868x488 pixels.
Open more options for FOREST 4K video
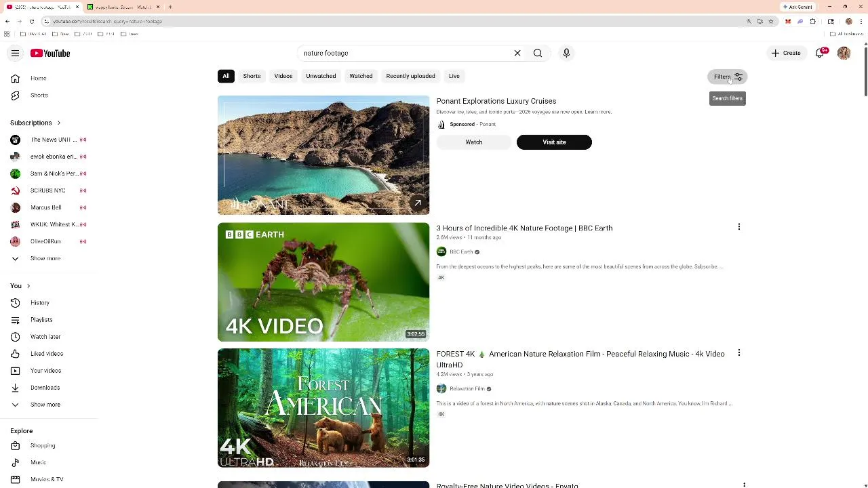tap(739, 352)
